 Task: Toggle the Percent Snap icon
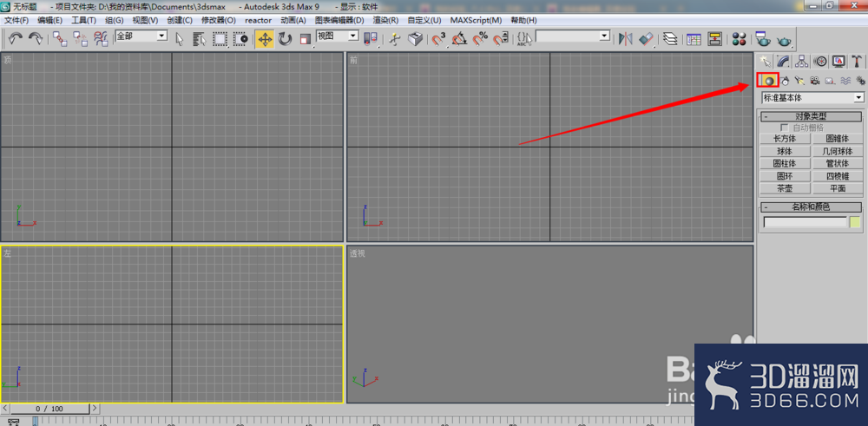point(480,39)
